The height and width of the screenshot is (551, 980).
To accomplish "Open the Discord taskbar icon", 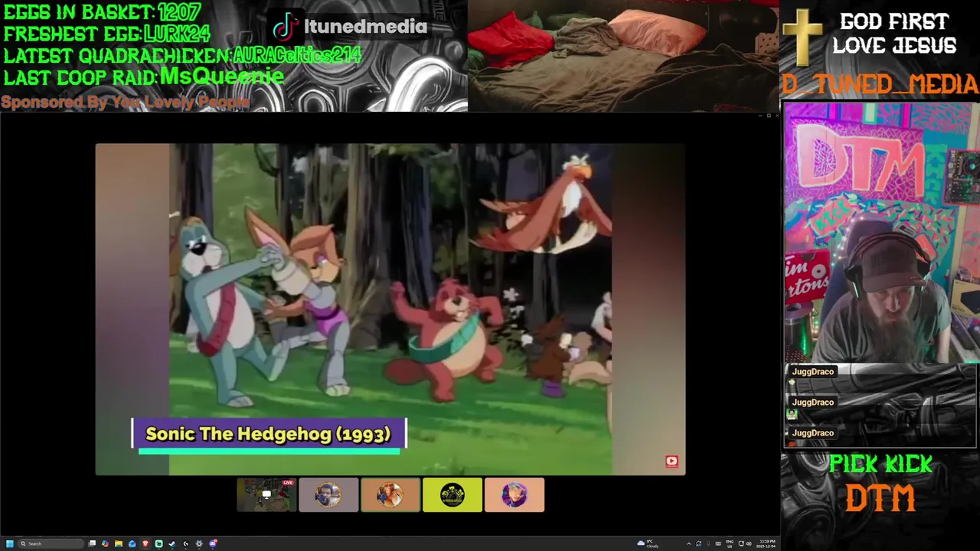I will (213, 543).
